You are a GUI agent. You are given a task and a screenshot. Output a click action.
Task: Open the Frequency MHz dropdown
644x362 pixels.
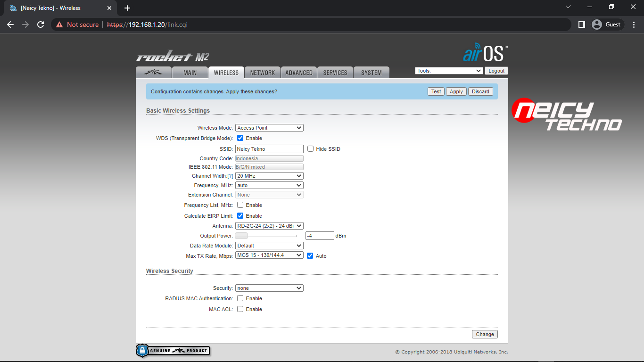(269, 185)
